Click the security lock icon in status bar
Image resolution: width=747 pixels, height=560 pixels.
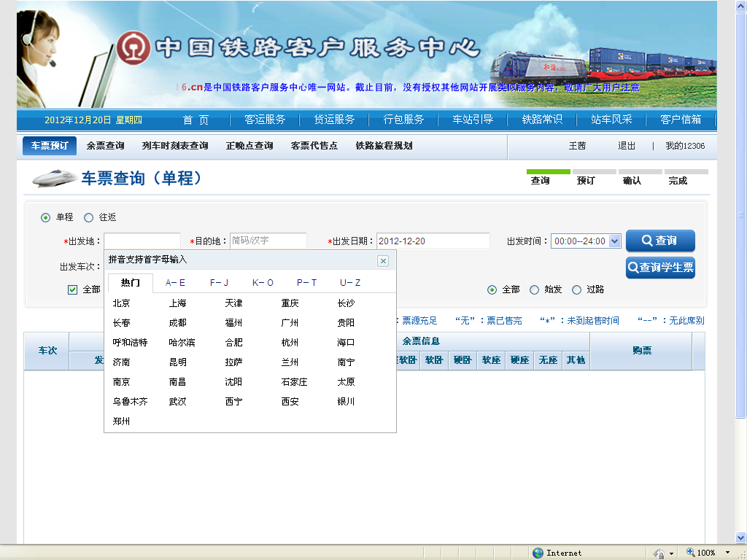(659, 553)
